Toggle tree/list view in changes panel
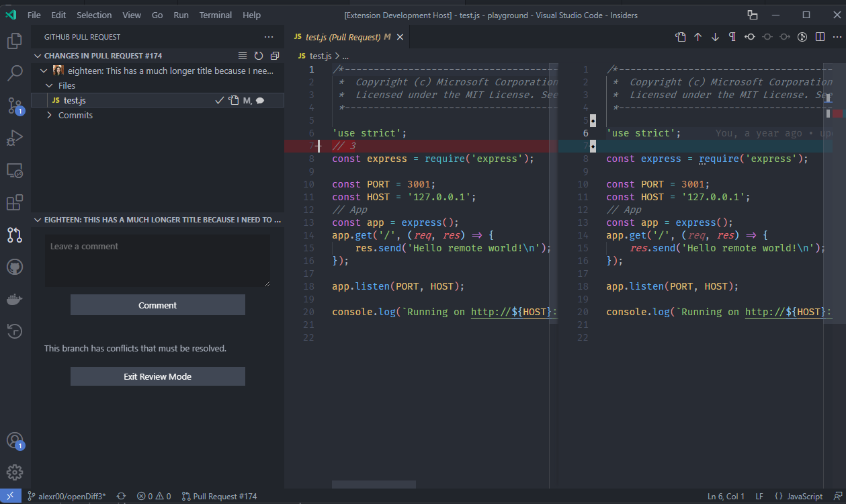 point(243,56)
